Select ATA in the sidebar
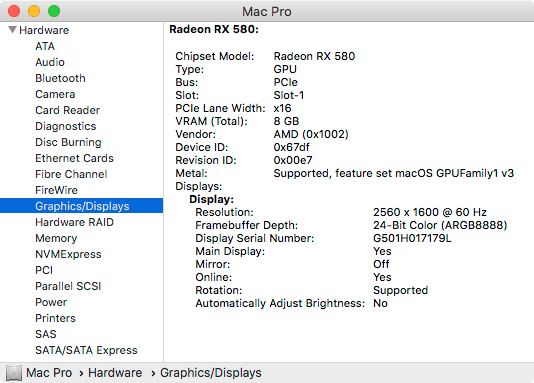 [45, 46]
